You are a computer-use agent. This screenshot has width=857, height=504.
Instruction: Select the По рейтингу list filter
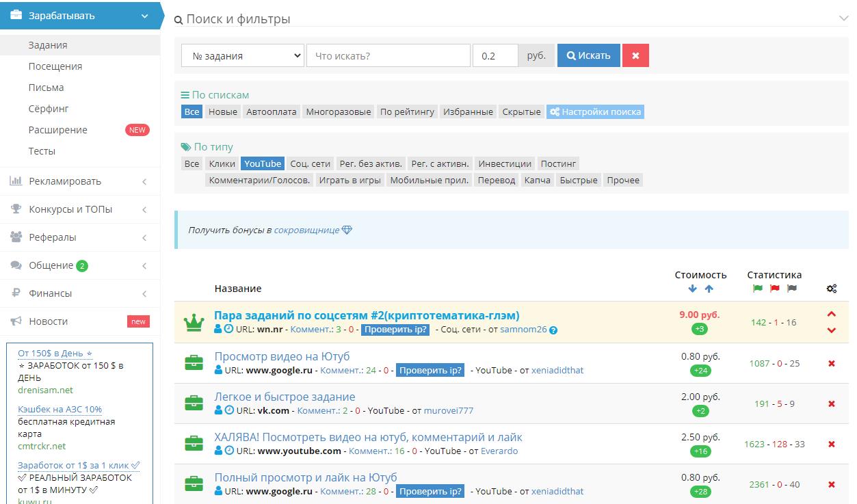[407, 111]
